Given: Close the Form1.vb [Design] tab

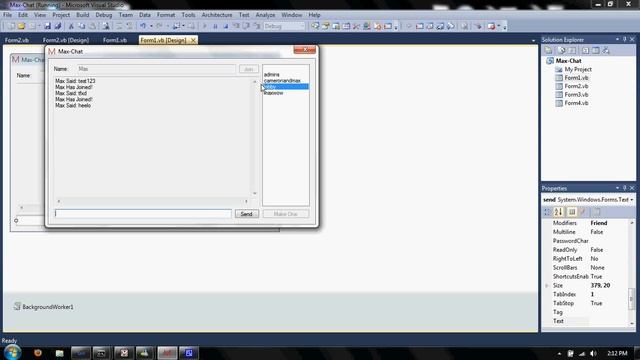Looking at the screenshot, I should (x=193, y=40).
